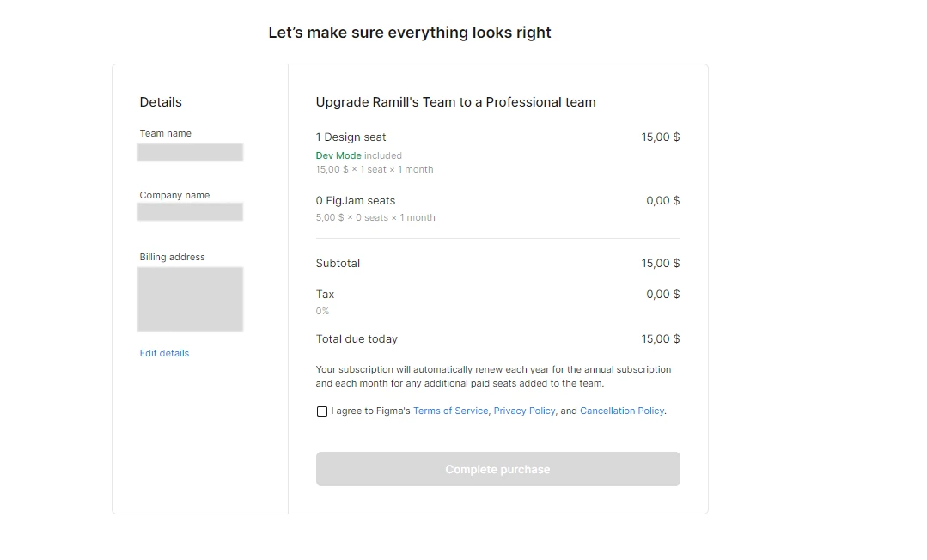Click the Edit details link
The height and width of the screenshot is (560, 927).
164,353
